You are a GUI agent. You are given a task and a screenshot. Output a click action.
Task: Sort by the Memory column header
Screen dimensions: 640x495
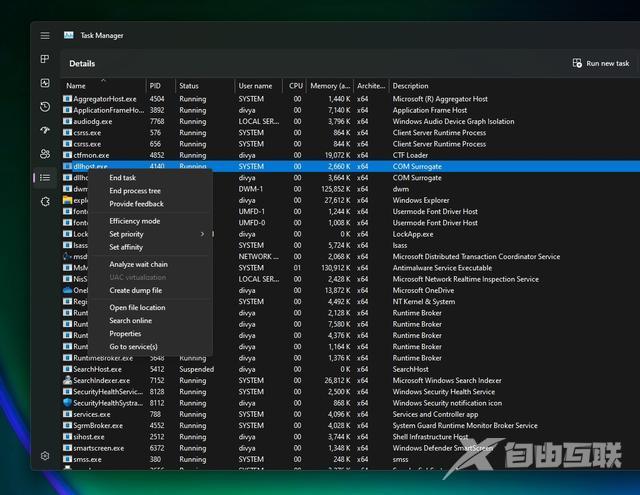[x=330, y=86]
